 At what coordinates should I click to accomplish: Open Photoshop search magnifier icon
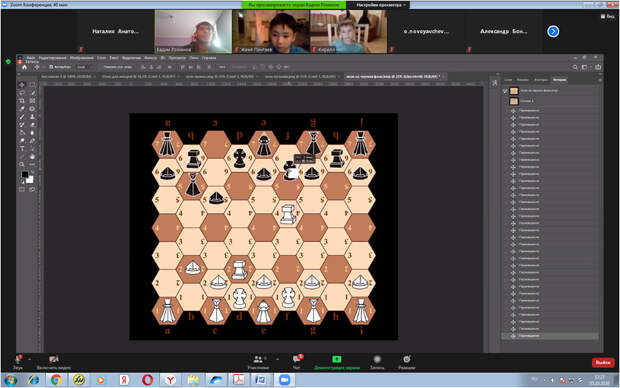(575, 67)
